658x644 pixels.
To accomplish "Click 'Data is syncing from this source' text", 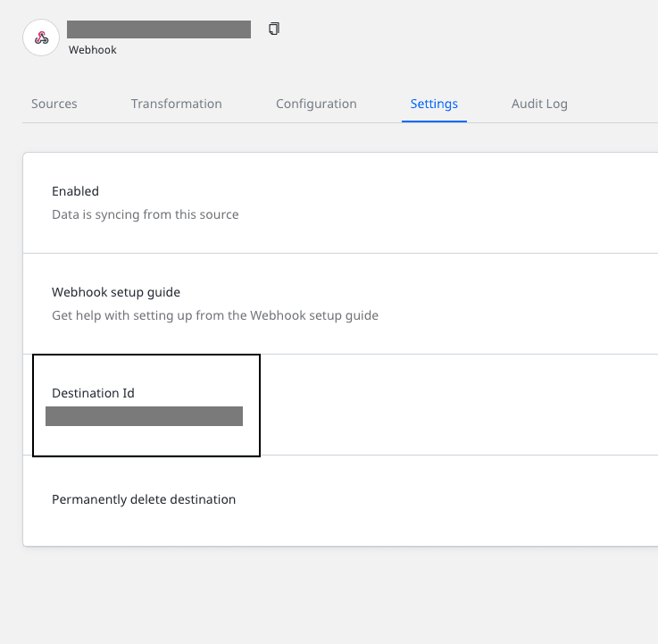I will pos(145,214).
